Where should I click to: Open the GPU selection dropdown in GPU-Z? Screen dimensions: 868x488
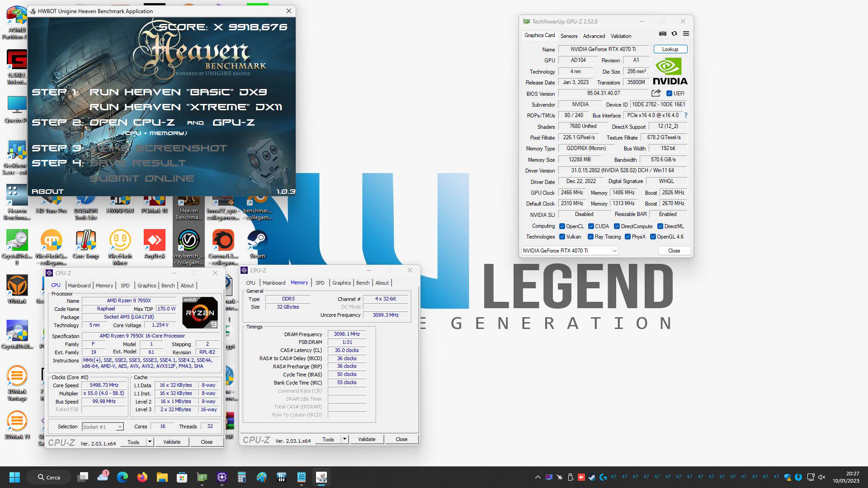coord(570,251)
